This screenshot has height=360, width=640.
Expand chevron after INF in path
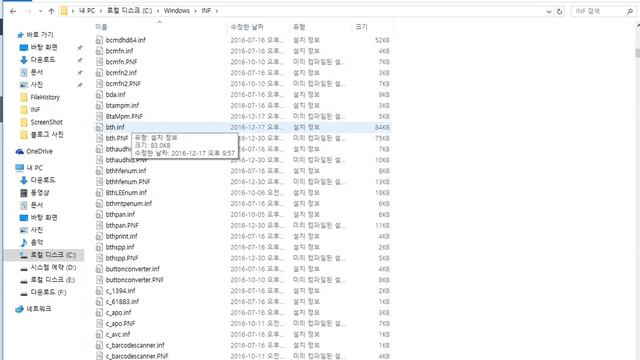point(217,11)
